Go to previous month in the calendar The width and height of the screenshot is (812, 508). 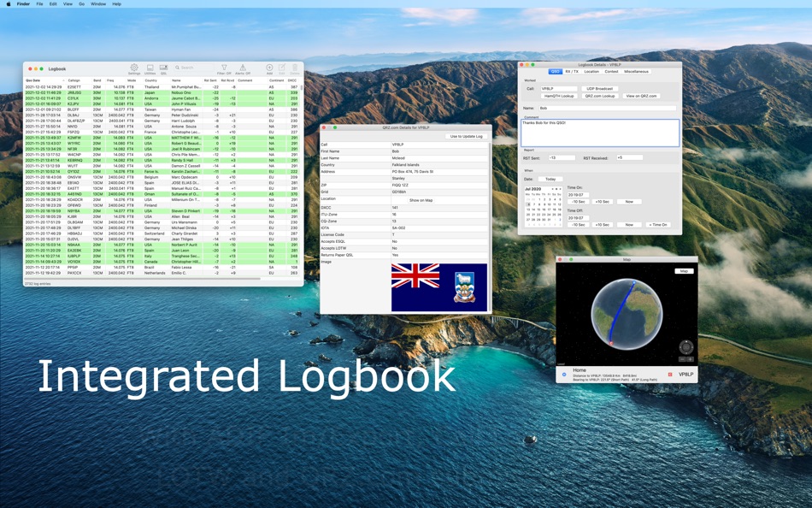tap(552, 189)
